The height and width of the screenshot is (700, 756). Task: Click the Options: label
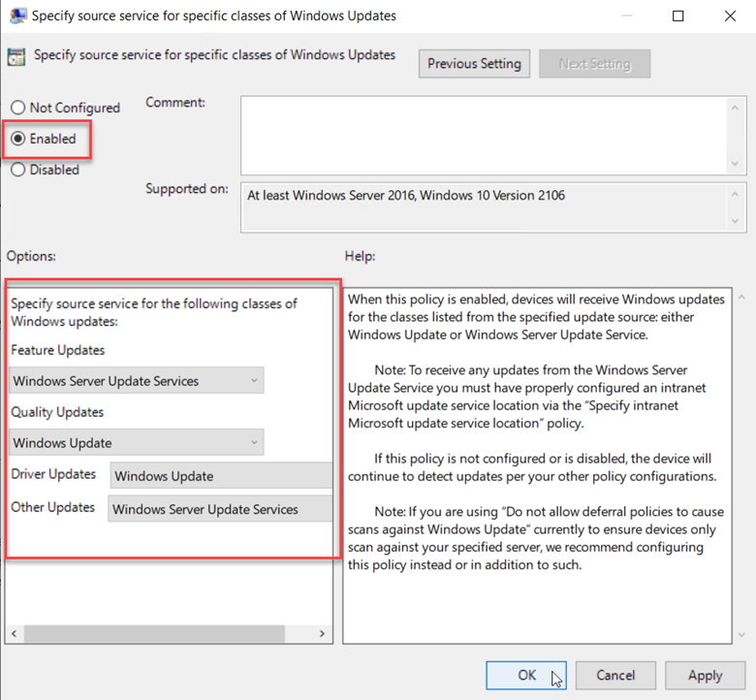pos(31,256)
